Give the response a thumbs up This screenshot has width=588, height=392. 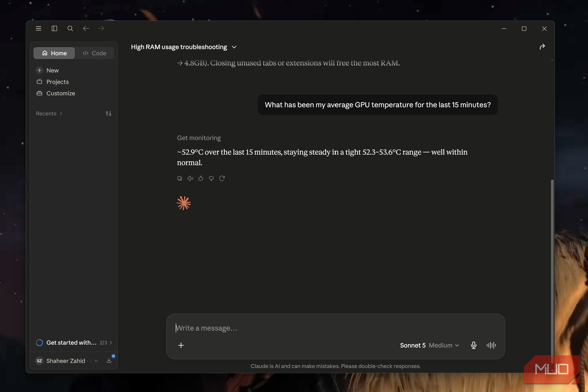click(201, 178)
